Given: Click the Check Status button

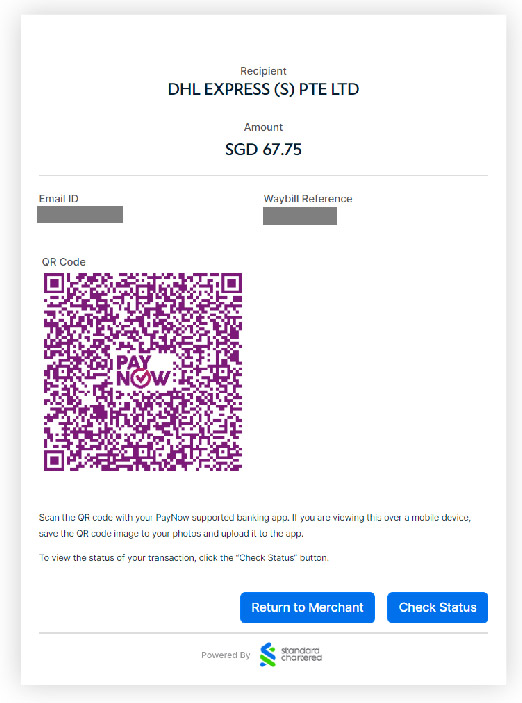Looking at the screenshot, I should click(437, 608).
